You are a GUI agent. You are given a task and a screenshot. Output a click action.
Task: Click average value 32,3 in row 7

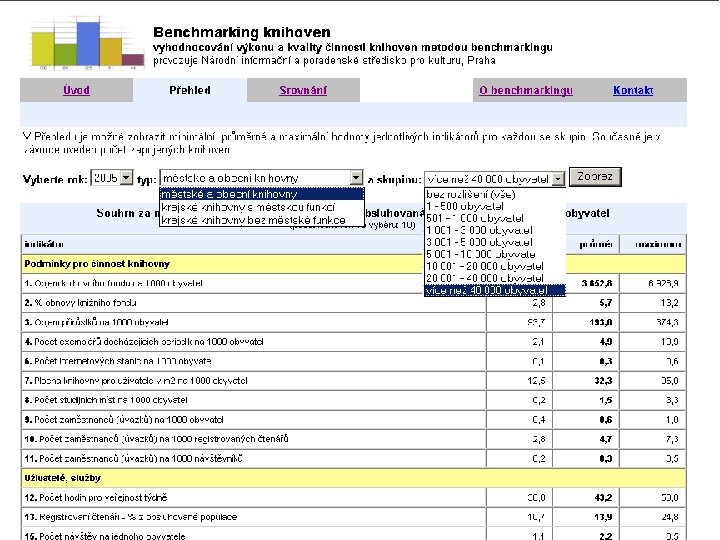tap(603, 381)
